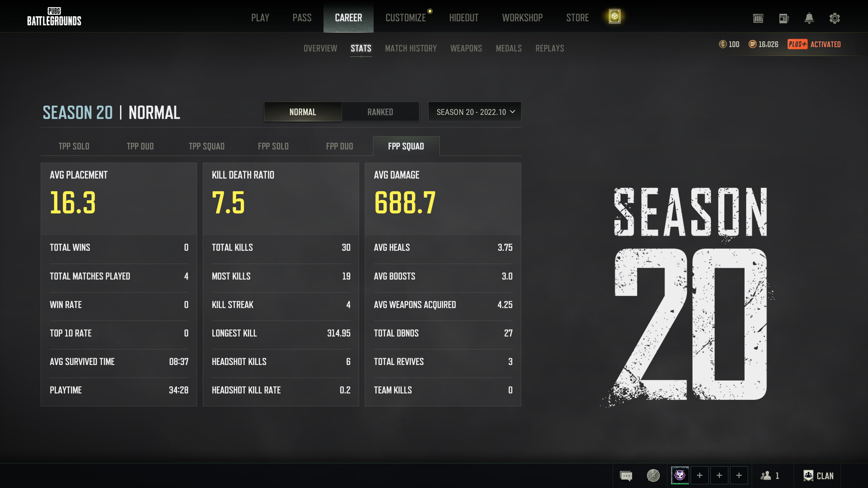
Task: Open the news page icon
Action: [x=784, y=18]
